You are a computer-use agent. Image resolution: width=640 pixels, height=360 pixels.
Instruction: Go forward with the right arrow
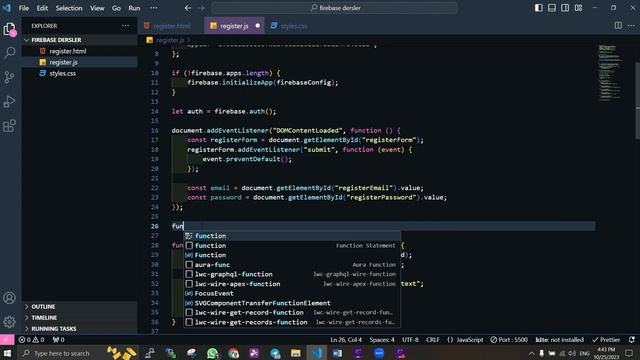[202, 8]
